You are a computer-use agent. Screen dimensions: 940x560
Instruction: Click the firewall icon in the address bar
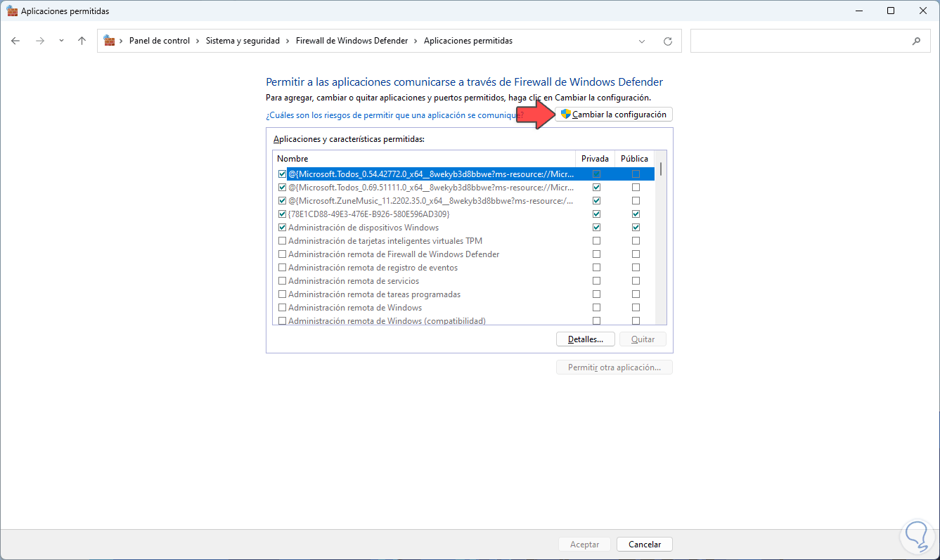[110, 41]
